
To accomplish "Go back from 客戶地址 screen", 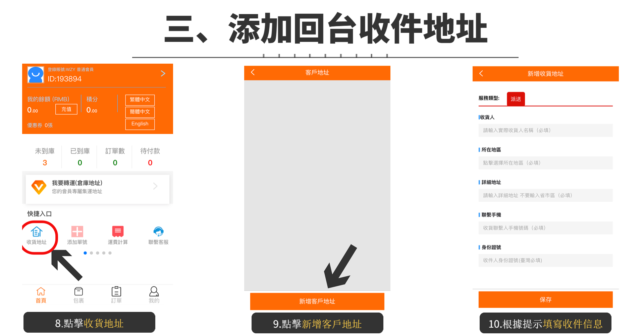I will point(253,72).
